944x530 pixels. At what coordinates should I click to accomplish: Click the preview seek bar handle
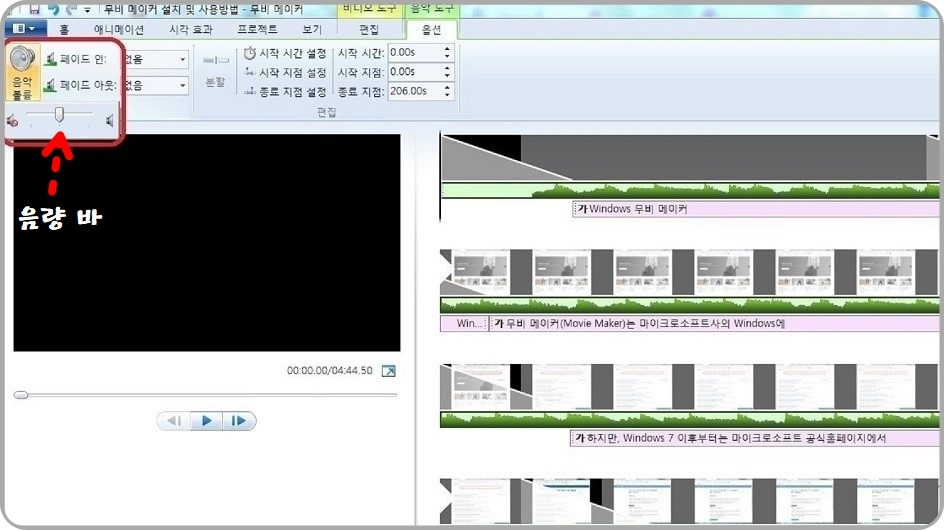pyautogui.click(x=21, y=395)
